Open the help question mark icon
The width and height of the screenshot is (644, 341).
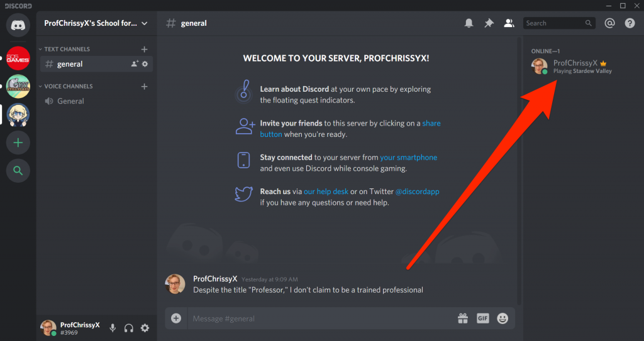[630, 23]
